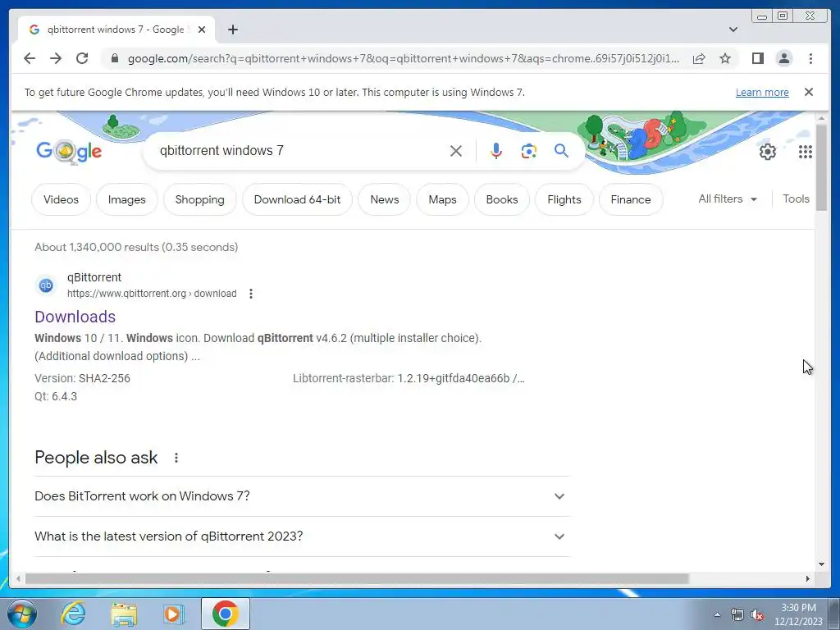The image size is (840, 630).
Task: Switch to Books results
Action: pos(502,199)
